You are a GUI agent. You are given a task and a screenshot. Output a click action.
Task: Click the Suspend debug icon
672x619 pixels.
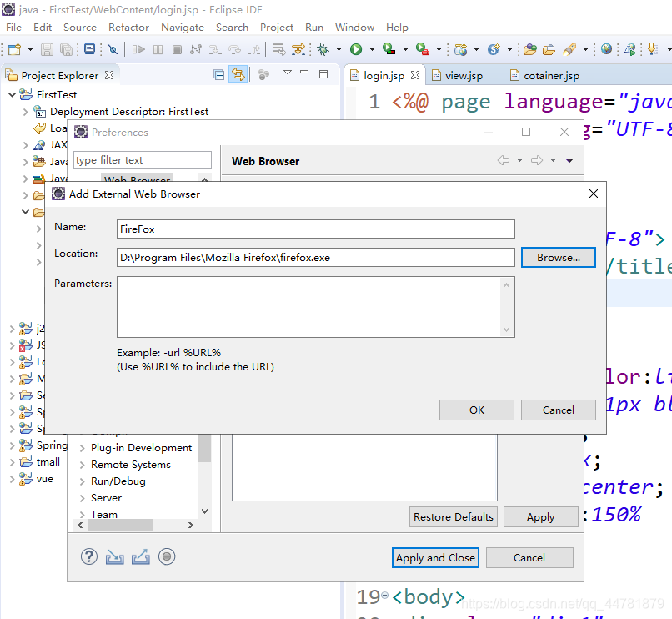click(158, 49)
